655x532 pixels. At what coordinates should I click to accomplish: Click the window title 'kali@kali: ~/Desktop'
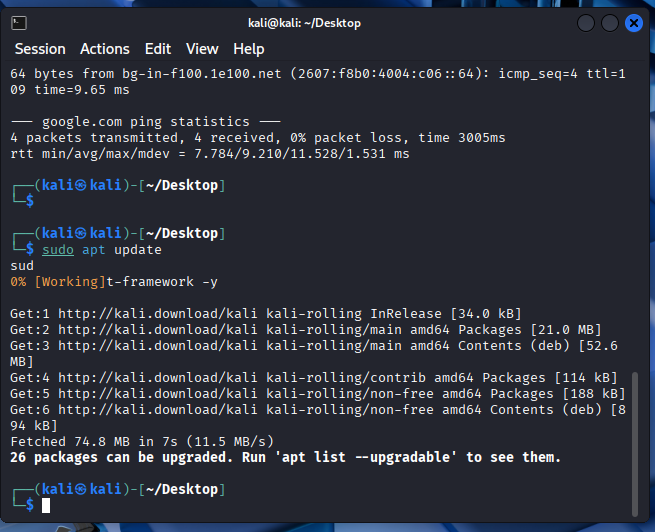305,23
